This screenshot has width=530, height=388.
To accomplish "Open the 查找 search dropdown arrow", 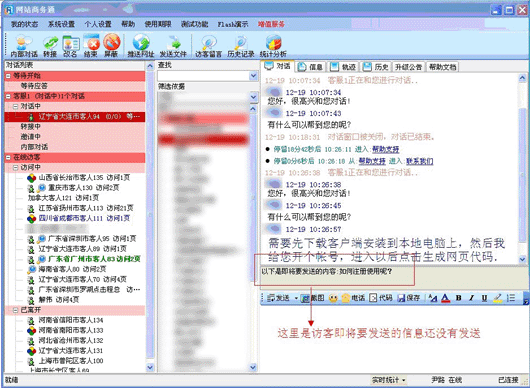I will coord(254,76).
